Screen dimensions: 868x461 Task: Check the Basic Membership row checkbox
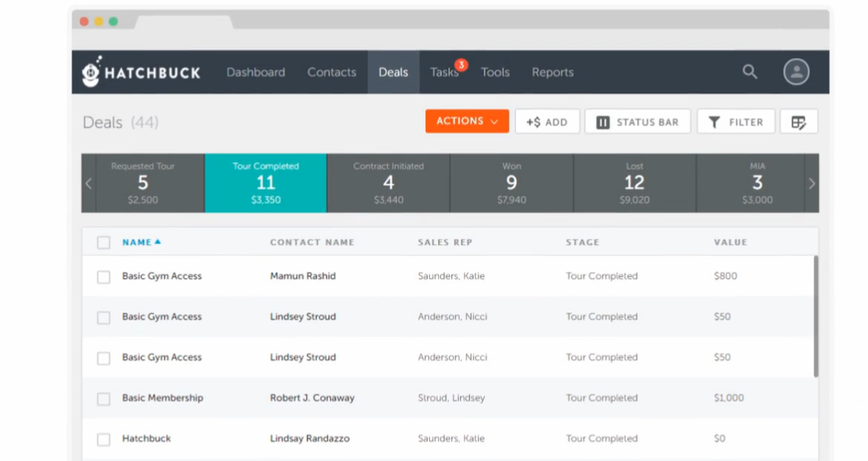(x=103, y=399)
